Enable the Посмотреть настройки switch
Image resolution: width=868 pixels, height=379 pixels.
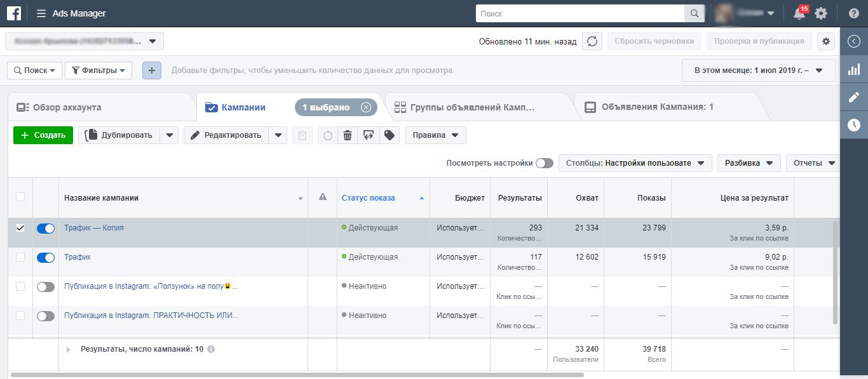point(544,163)
